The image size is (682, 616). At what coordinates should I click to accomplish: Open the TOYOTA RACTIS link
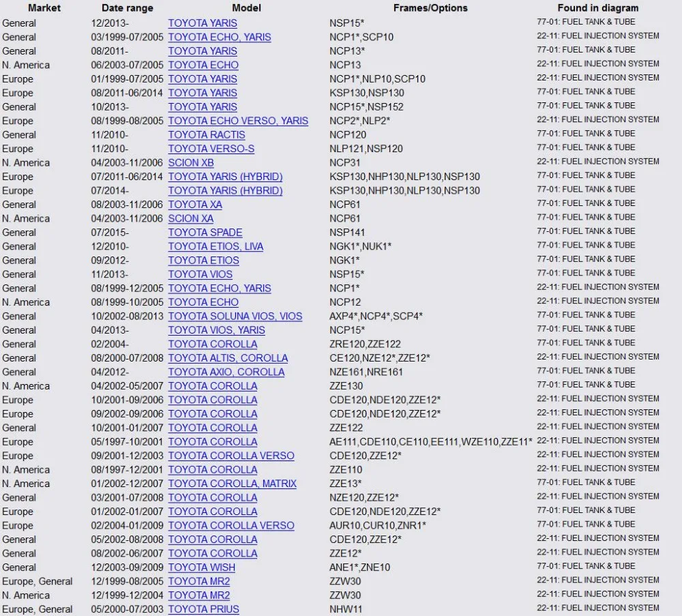point(207,135)
